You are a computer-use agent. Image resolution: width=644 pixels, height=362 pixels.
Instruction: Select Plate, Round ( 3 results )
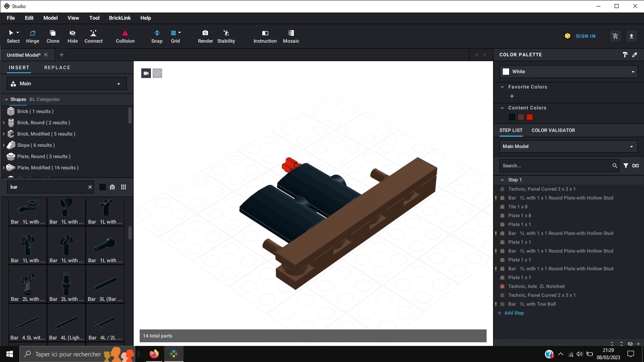[44, 156]
